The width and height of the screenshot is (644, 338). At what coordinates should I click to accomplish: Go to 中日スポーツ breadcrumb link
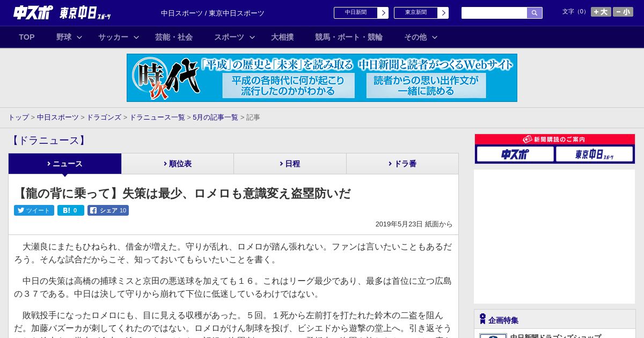[58, 117]
